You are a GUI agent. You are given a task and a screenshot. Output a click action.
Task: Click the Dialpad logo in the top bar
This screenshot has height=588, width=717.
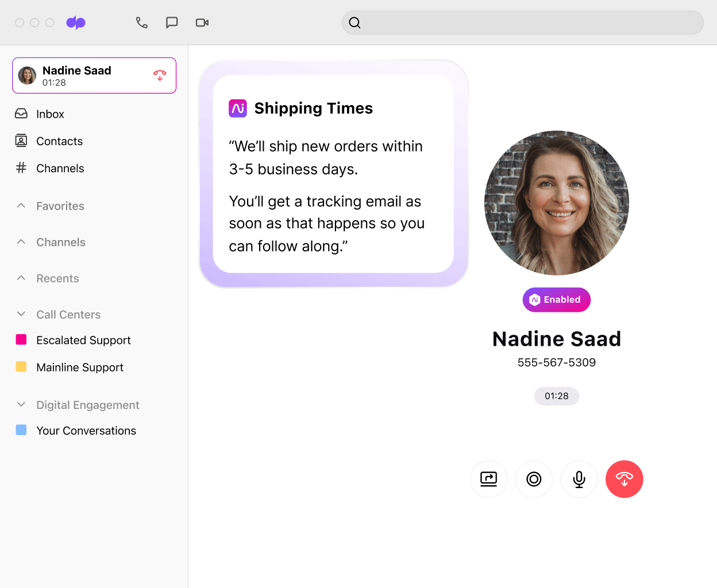click(76, 22)
